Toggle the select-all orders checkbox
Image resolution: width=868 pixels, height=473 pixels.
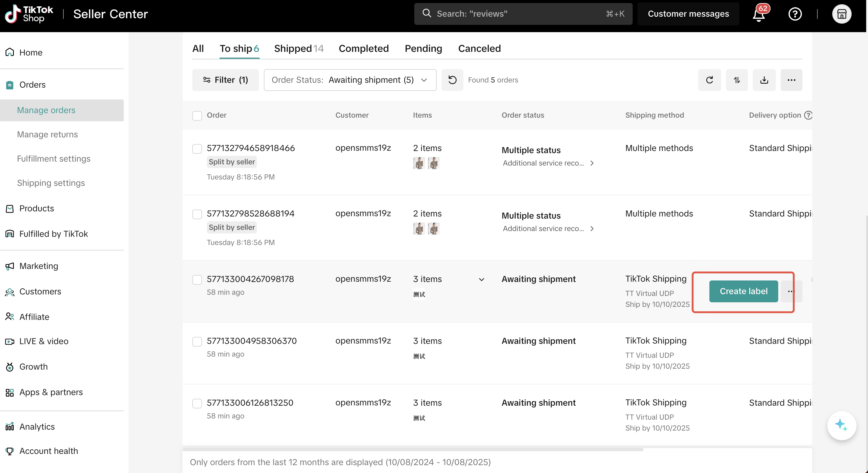tap(197, 116)
